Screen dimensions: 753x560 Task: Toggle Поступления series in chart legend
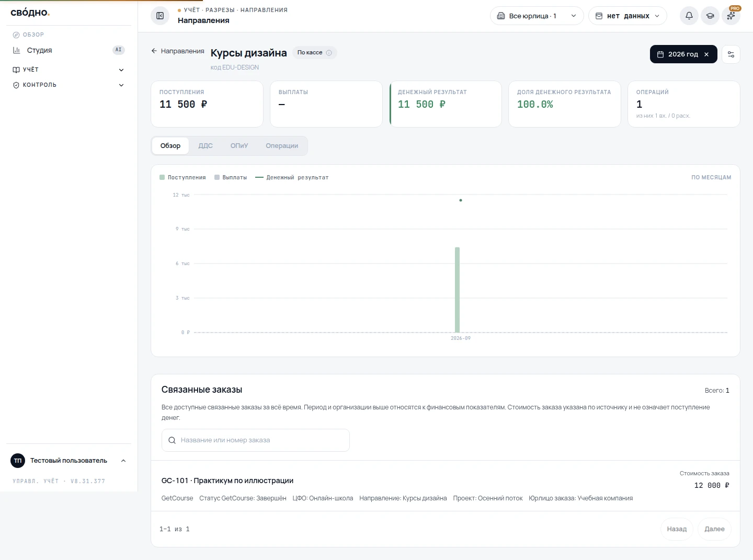(x=182, y=177)
